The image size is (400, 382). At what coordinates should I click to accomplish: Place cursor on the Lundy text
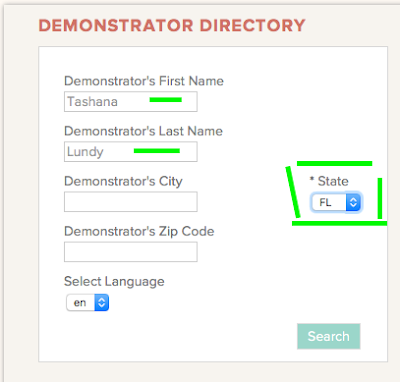(x=85, y=152)
